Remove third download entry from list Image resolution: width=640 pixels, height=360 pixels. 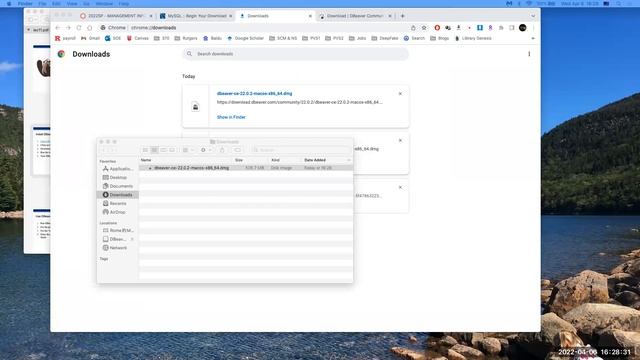click(x=400, y=187)
